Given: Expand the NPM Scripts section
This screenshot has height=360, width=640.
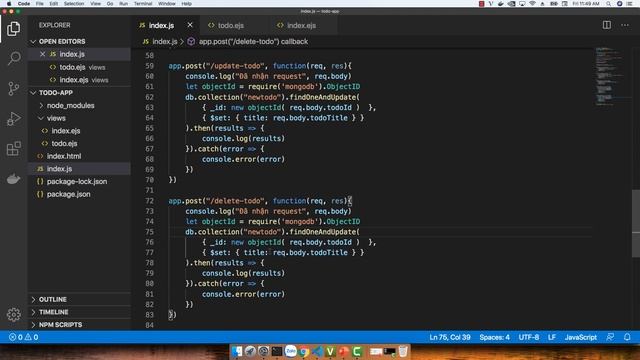Looking at the screenshot, I should click(60, 325).
